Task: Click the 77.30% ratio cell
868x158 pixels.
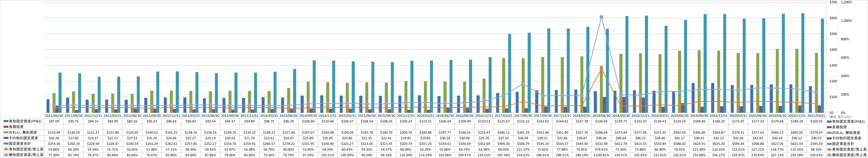Action: pos(54,155)
